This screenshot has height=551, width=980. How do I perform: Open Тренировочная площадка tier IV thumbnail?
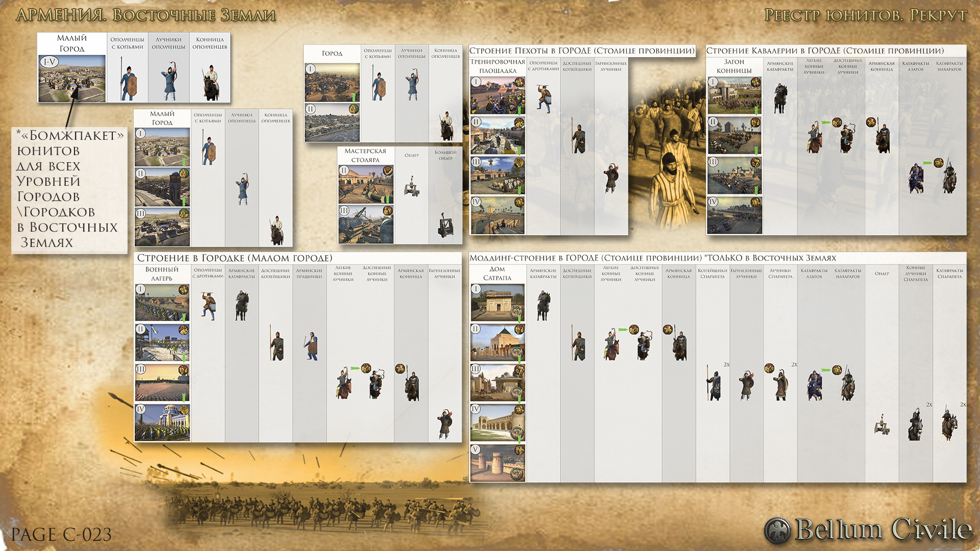click(x=498, y=215)
